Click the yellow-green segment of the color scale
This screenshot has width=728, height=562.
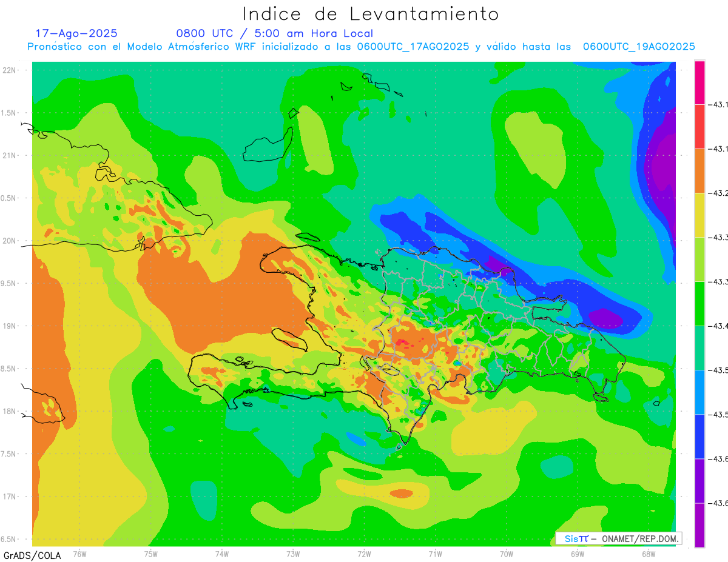(x=699, y=259)
